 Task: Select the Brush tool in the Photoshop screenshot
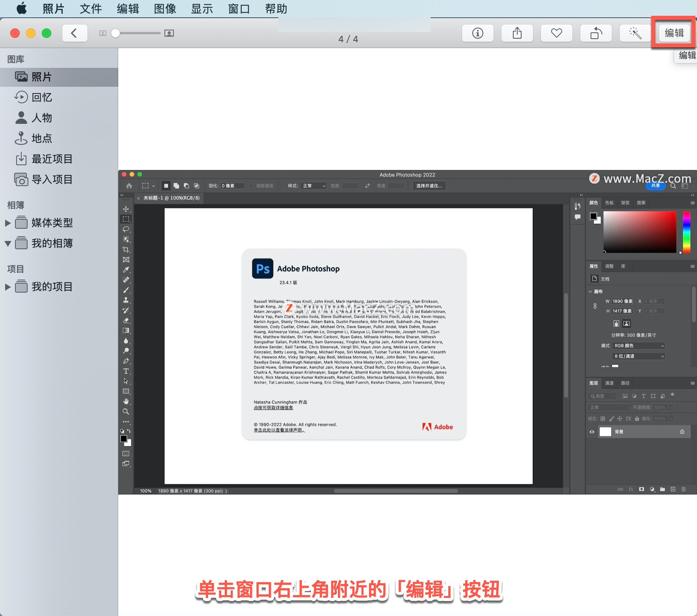[126, 290]
